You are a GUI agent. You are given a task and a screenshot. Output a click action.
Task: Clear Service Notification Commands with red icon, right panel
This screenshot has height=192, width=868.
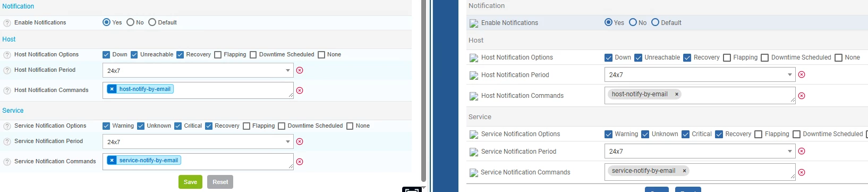pyautogui.click(x=802, y=172)
